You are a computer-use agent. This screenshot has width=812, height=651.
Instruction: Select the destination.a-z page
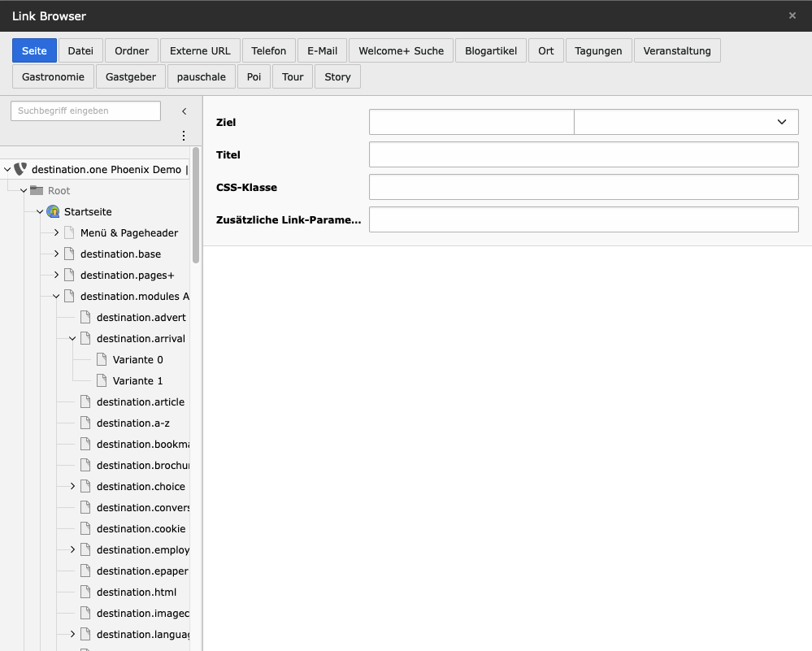tap(133, 423)
